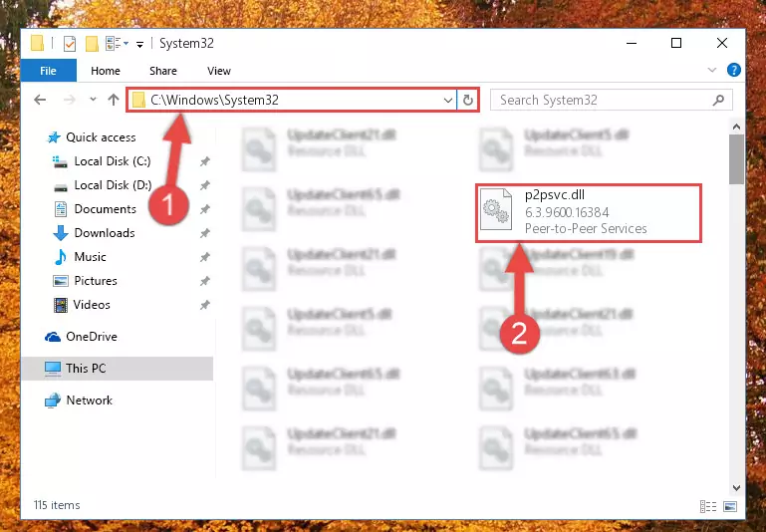Open Music in the navigation pane
766x532 pixels.
pyautogui.click(x=90, y=257)
